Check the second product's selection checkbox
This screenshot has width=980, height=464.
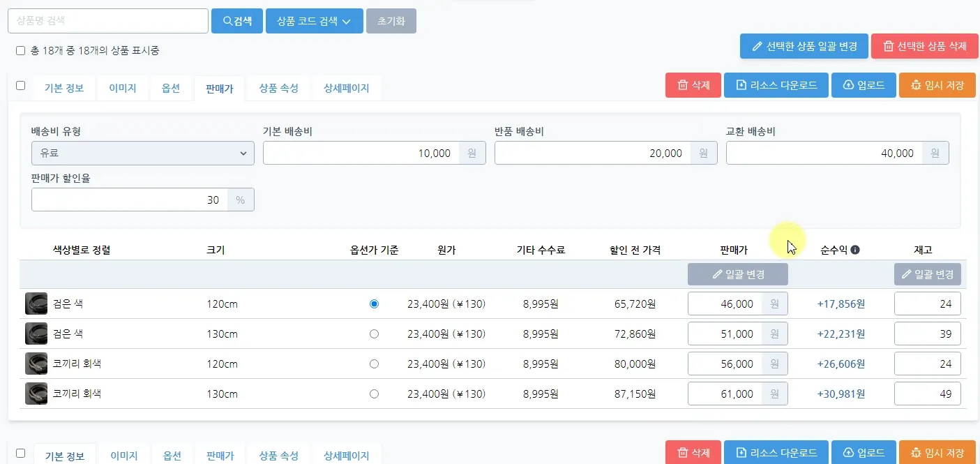[20, 453]
